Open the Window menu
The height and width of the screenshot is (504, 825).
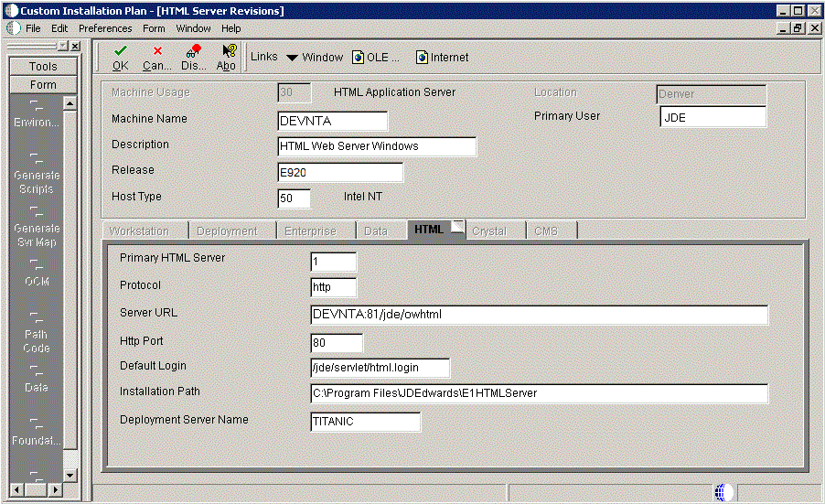193,28
